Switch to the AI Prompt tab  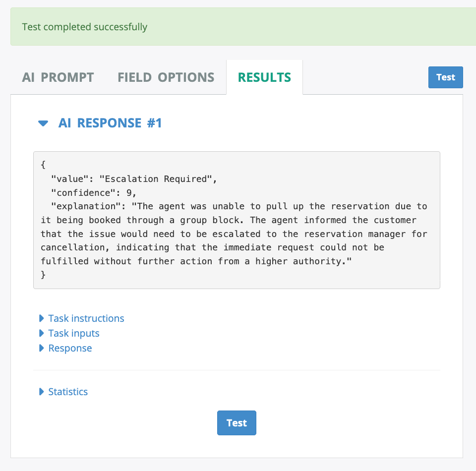tap(58, 77)
